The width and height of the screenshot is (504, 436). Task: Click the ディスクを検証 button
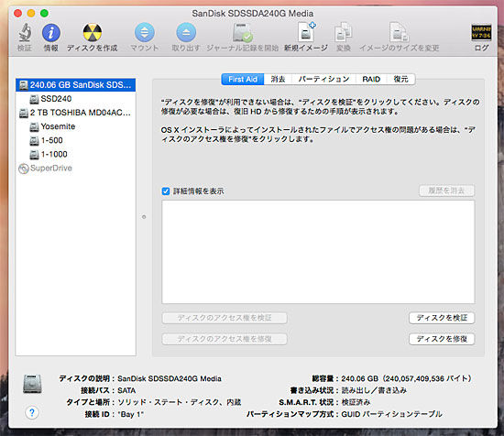[442, 318]
